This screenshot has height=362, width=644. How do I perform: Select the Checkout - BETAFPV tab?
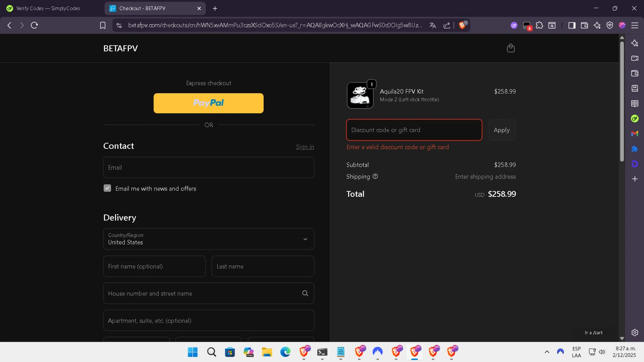click(150, 8)
